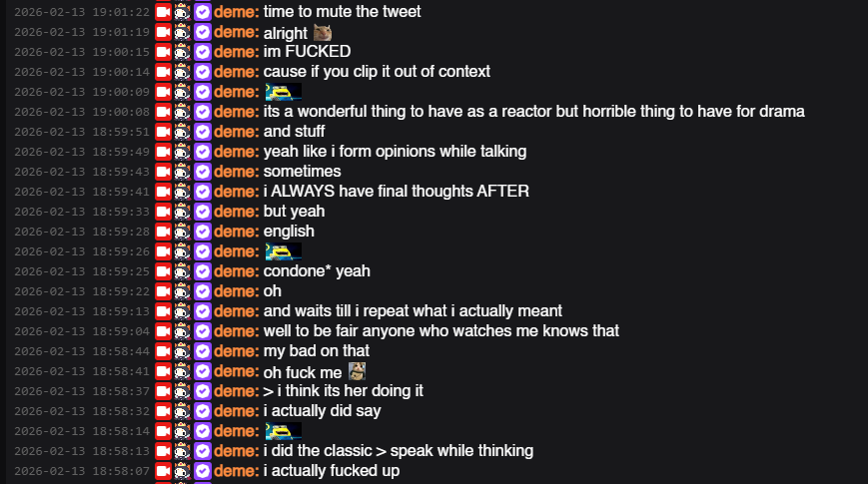Open deme's username on "time to mute the tweet"

(x=237, y=12)
